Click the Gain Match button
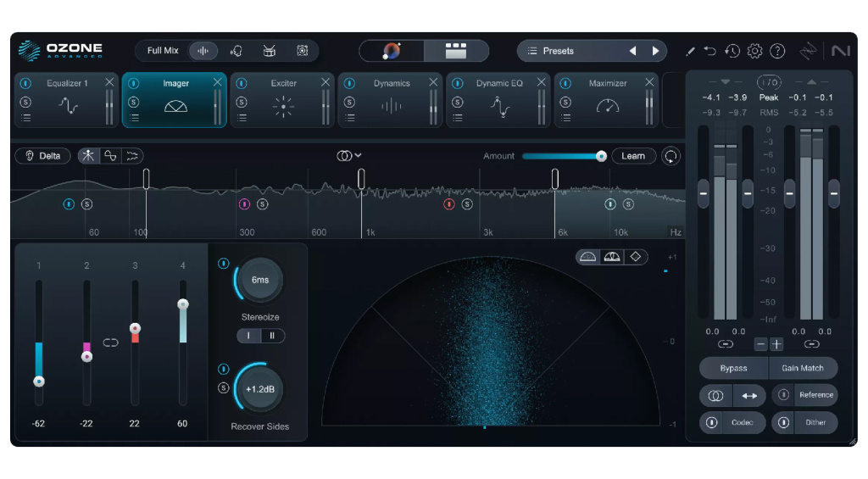Screen dimensions: 868x479 pos(803,368)
